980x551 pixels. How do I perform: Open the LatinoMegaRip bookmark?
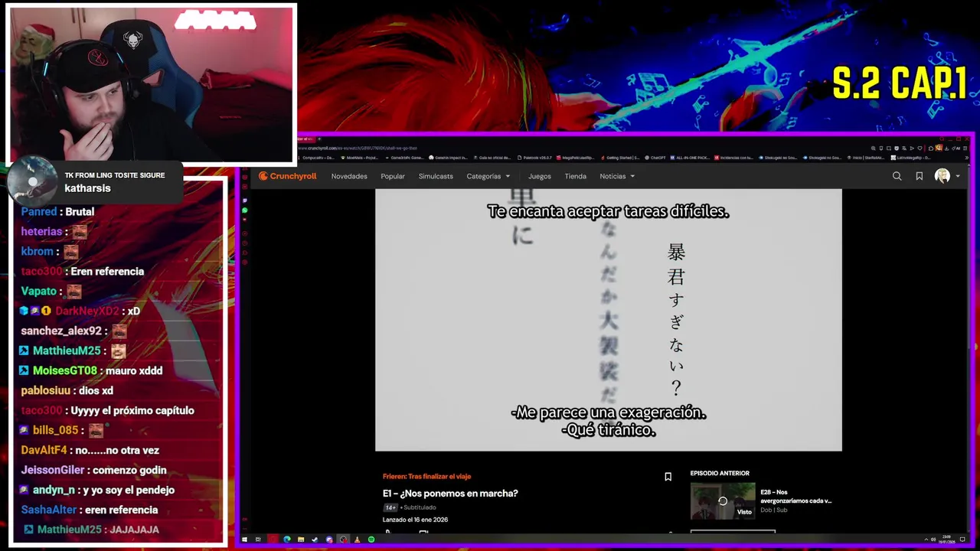point(910,158)
